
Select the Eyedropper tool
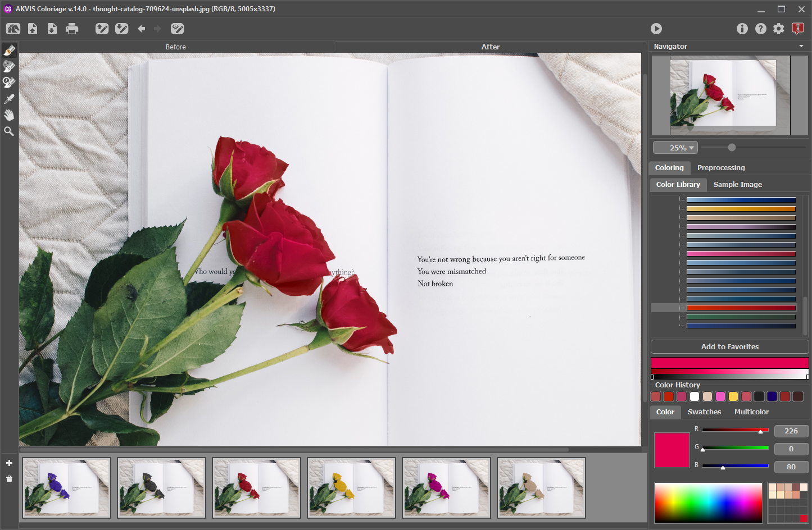point(9,99)
